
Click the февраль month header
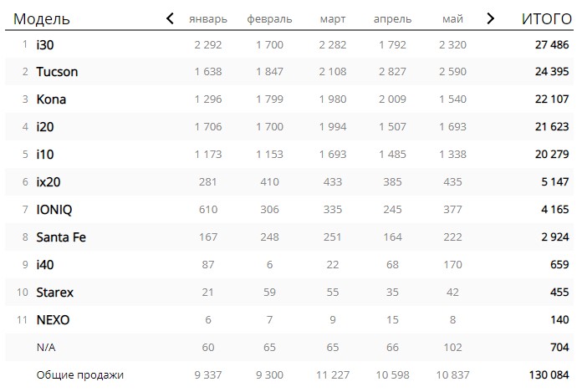tap(269, 19)
